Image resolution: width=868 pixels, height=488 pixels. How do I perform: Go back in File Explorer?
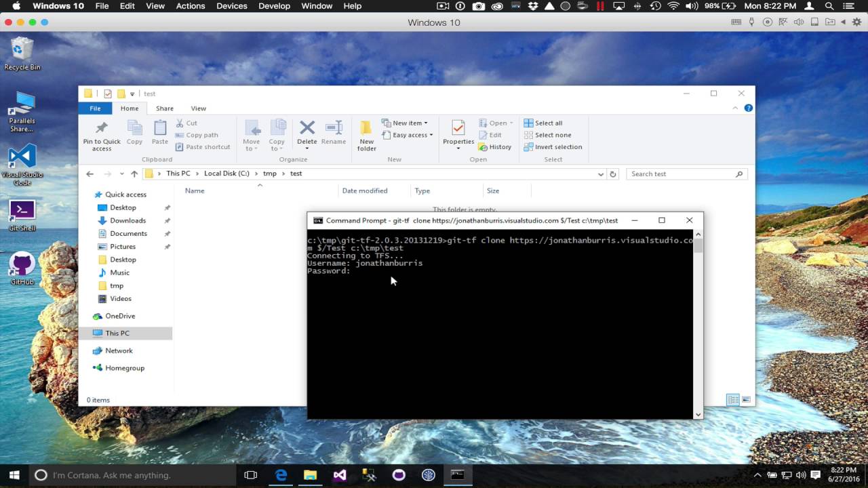pos(90,174)
